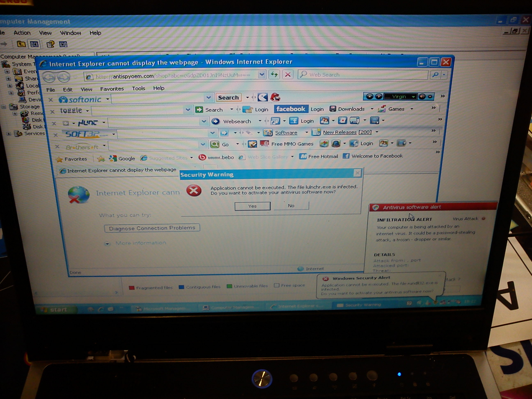Screen dimensions: 532x399
Task: Expand More information section
Action: (x=107, y=244)
